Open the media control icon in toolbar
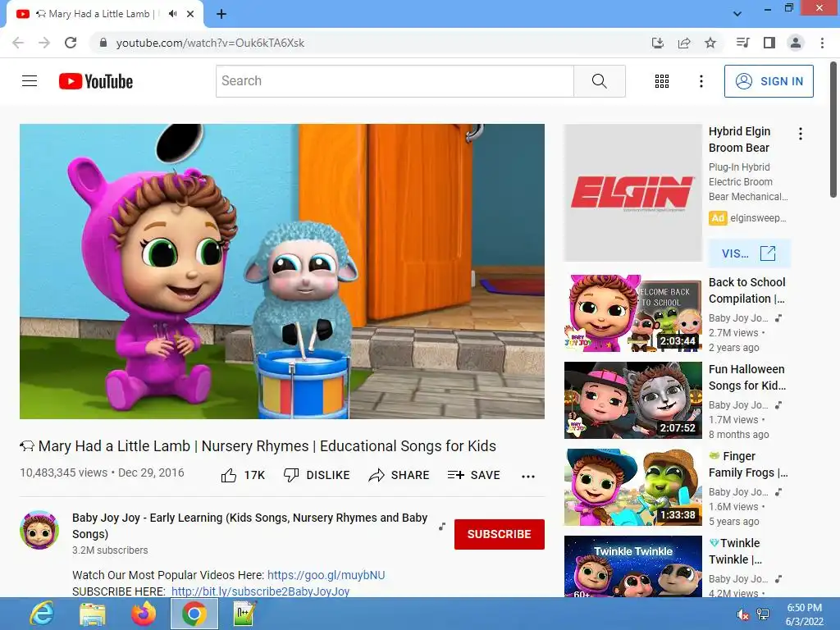 [742, 43]
